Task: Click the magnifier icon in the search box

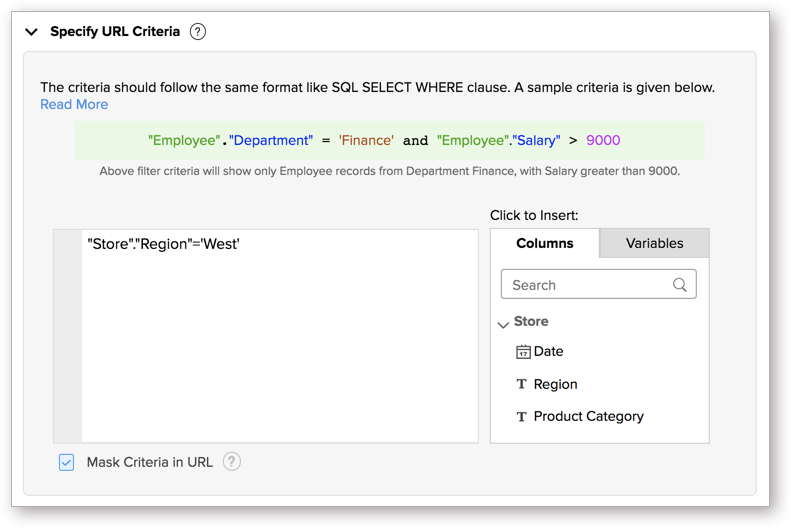Action: coord(680,285)
